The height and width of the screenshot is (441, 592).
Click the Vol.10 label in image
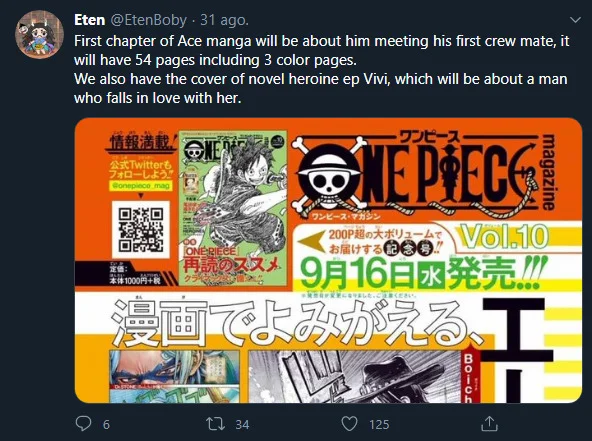coord(504,236)
